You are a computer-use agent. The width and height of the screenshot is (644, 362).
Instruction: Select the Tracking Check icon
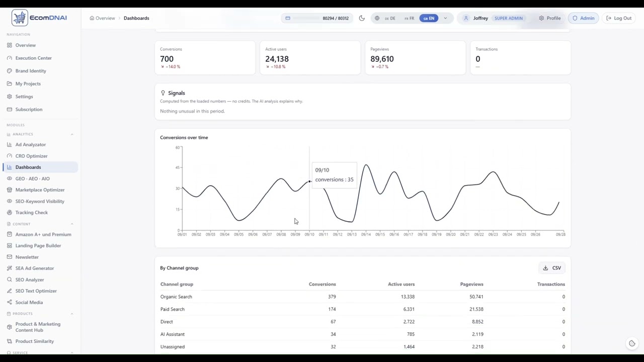point(10,212)
